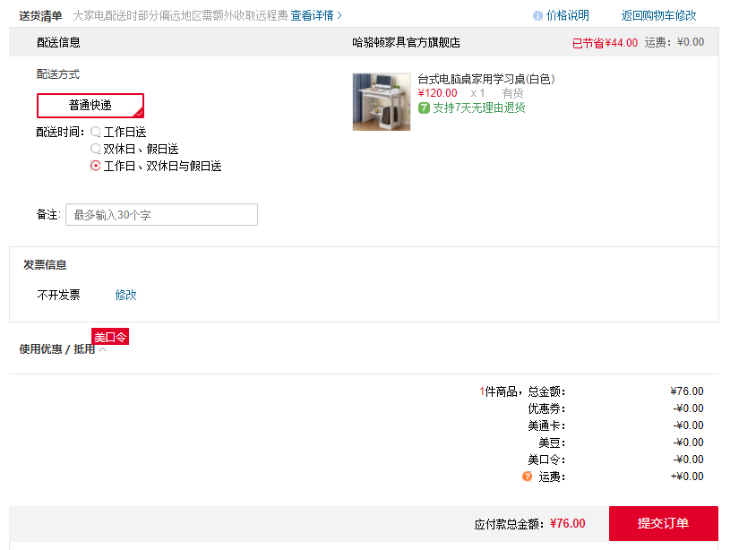Click the 1件商品,总金额 label
Image resolution: width=756 pixels, height=550 pixels.
coord(522,391)
